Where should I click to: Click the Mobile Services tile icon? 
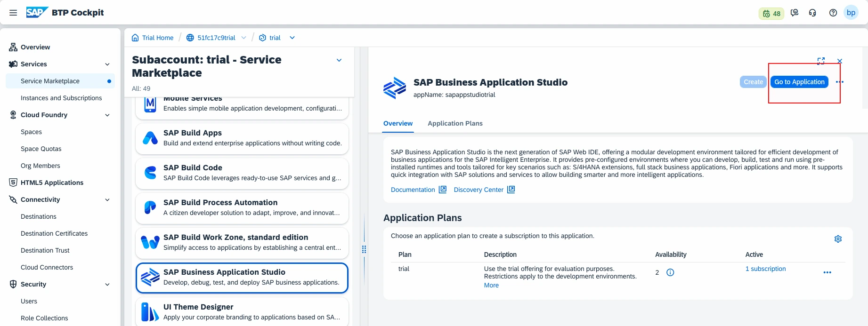(x=150, y=104)
